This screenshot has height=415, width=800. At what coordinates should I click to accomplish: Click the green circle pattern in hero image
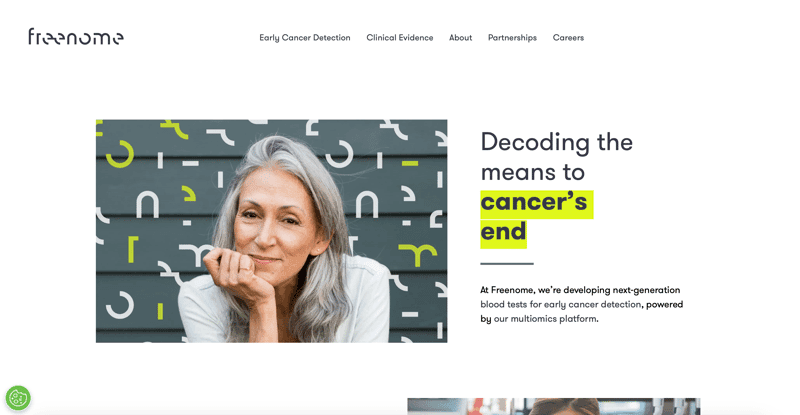pos(120,154)
